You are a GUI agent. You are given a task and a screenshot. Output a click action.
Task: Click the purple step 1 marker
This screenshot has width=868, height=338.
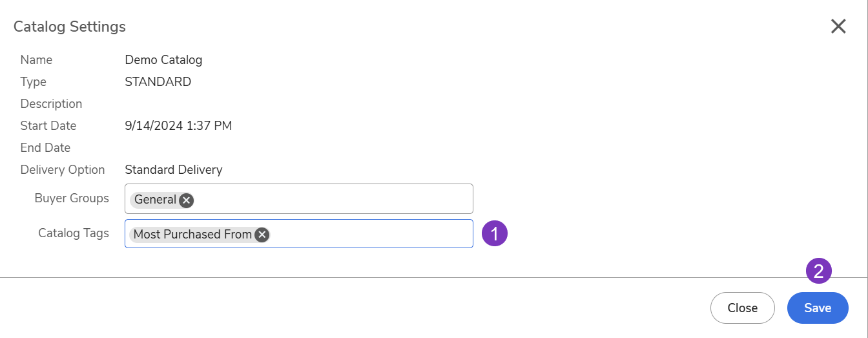point(495,234)
